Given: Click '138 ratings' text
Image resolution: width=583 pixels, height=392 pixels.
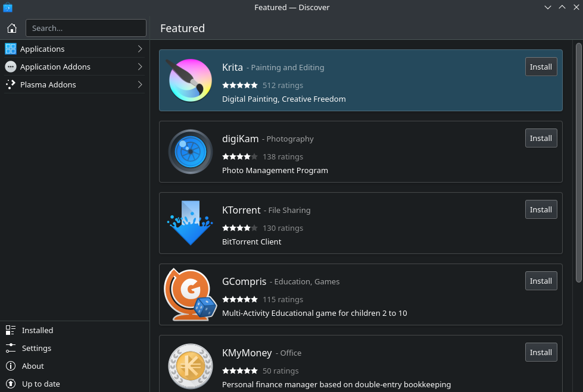Looking at the screenshot, I should (x=283, y=157).
